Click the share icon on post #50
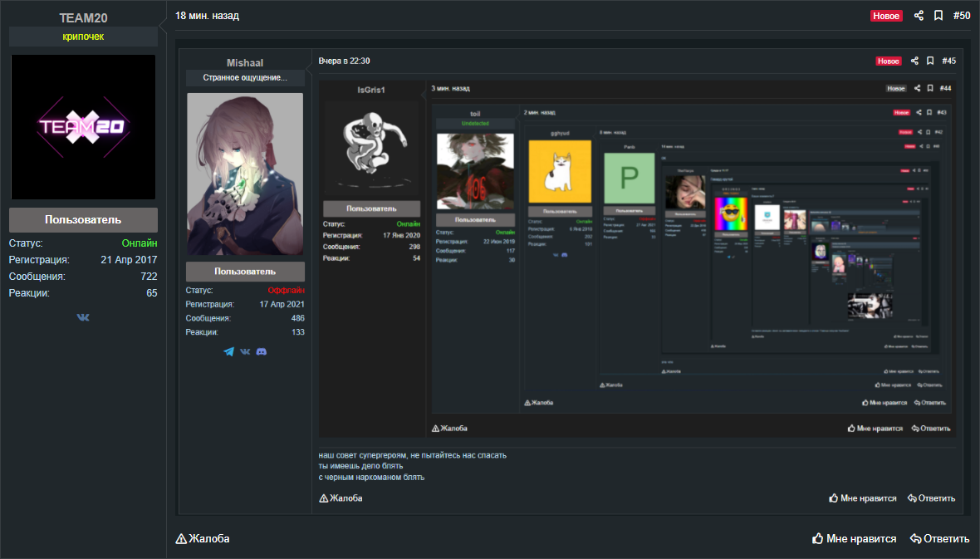The height and width of the screenshot is (559, 980). point(919,16)
